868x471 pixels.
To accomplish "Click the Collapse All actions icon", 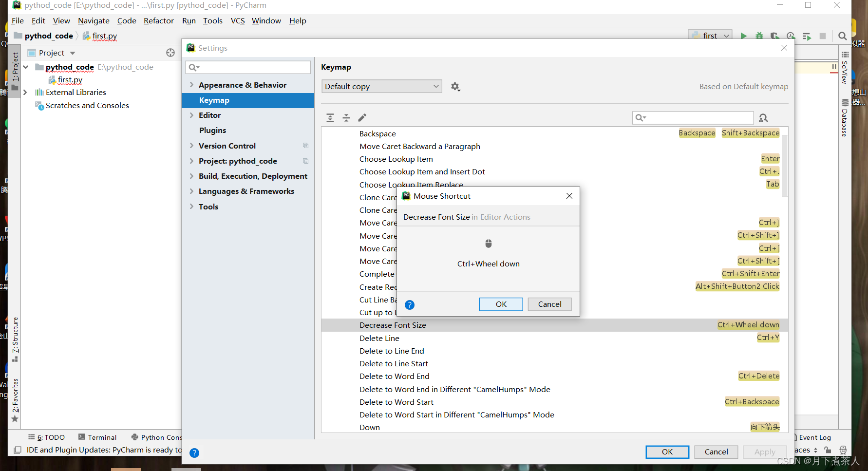I will click(346, 118).
